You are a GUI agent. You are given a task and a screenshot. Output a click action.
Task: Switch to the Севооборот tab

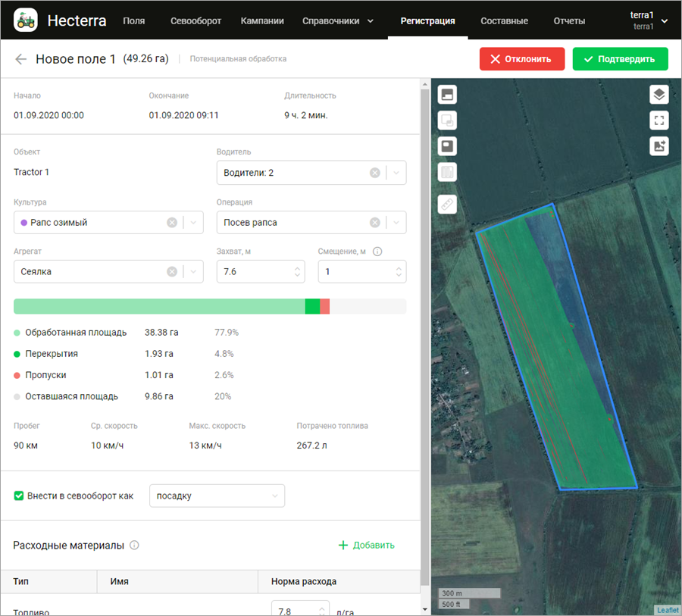[x=196, y=20]
